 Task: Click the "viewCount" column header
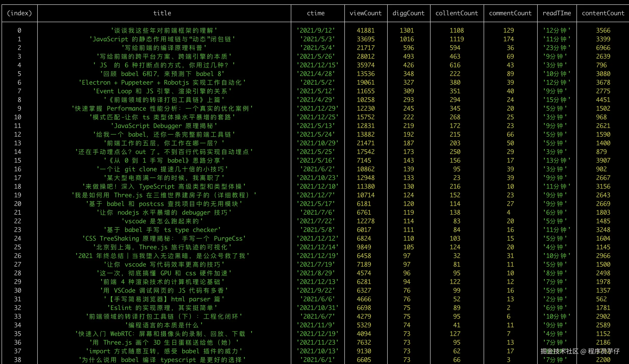[x=366, y=13]
